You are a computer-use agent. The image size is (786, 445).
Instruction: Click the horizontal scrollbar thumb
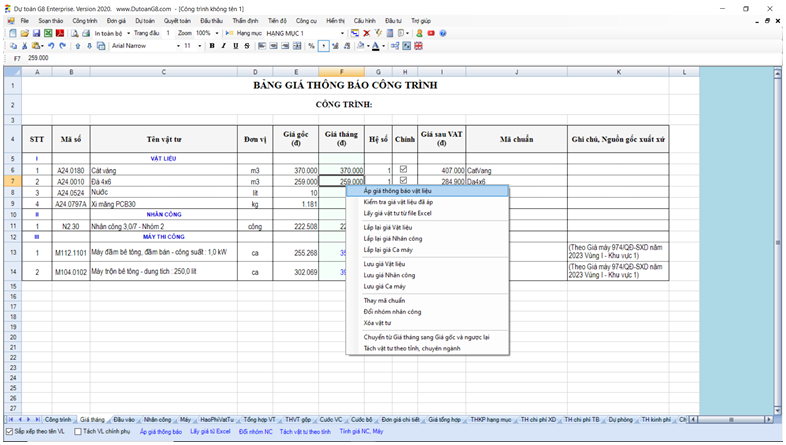click(731, 419)
